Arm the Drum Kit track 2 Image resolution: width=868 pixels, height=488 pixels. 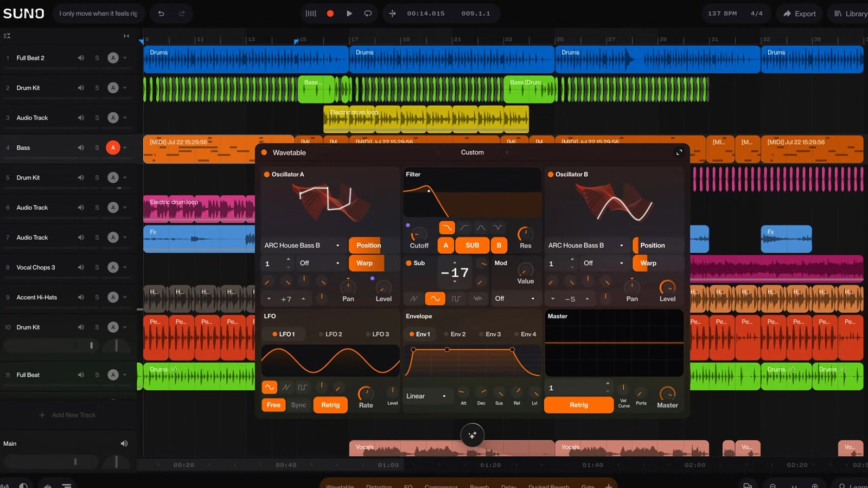coord(113,88)
